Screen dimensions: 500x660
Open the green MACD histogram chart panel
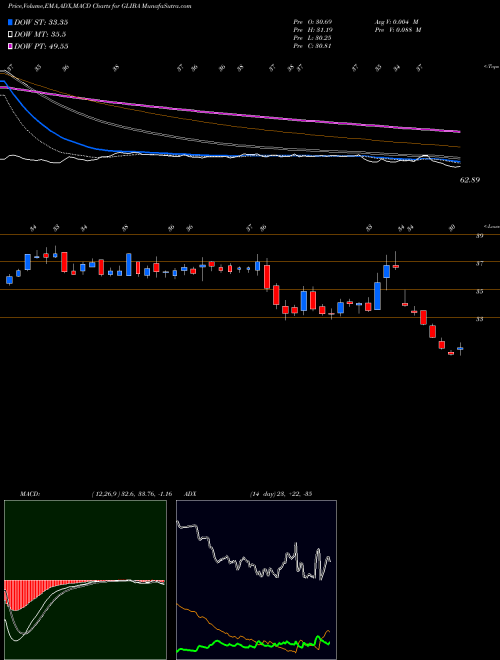(x=85, y=580)
